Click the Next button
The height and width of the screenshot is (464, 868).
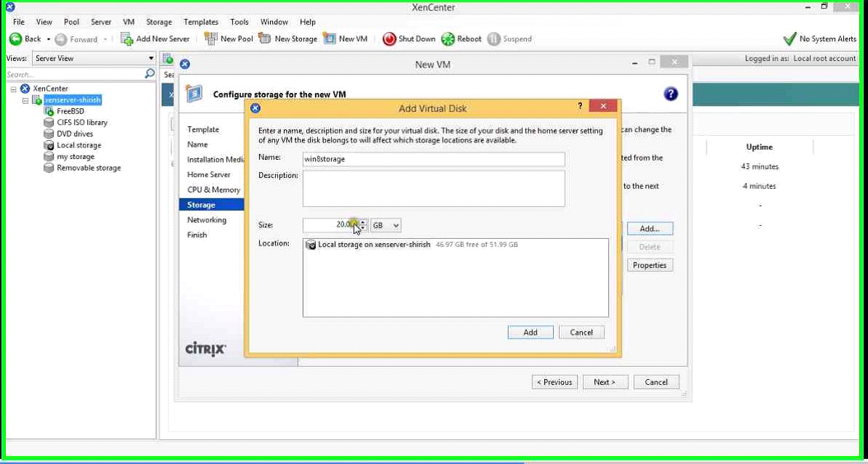605,382
